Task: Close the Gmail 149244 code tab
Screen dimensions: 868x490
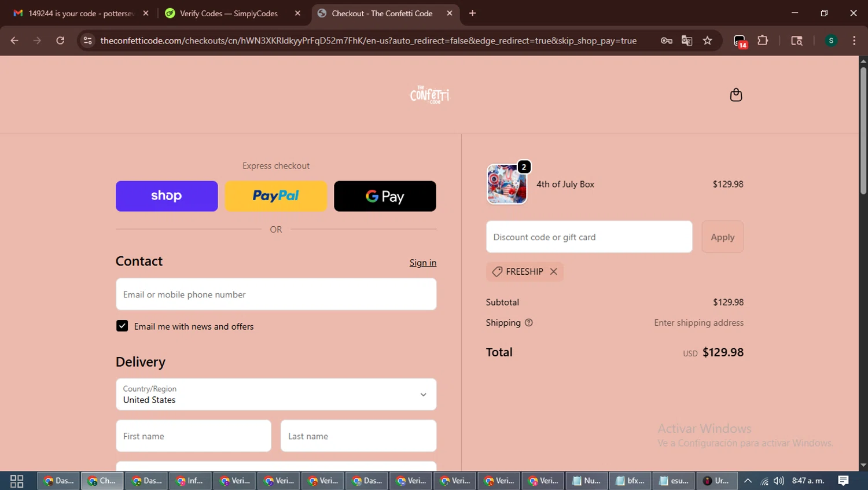Action: (146, 13)
